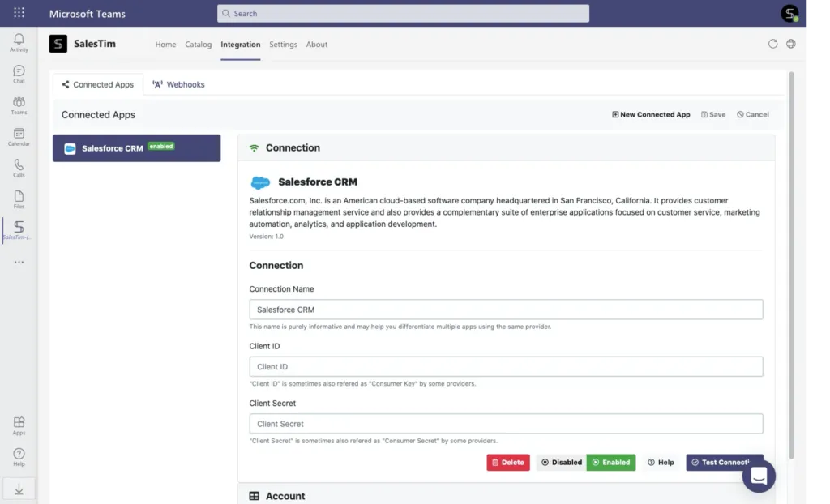830x504 pixels.
Task: Open Teams section in the sidebar
Action: (19, 105)
